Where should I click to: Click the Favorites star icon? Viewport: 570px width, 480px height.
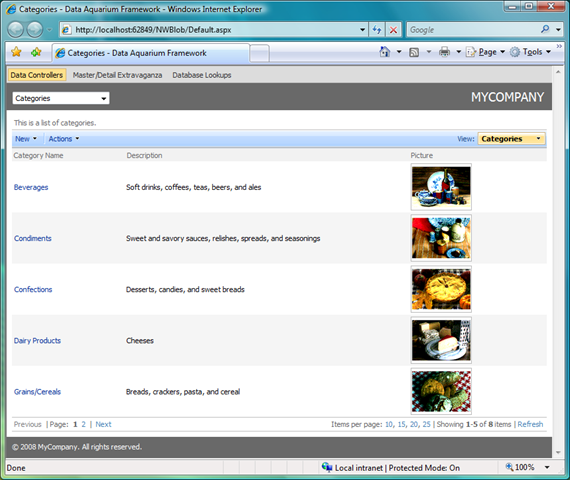tap(16, 52)
